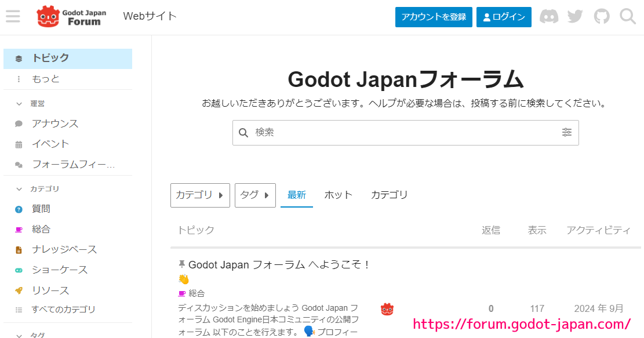Click the アナウンス speech bubble icon

19,123
